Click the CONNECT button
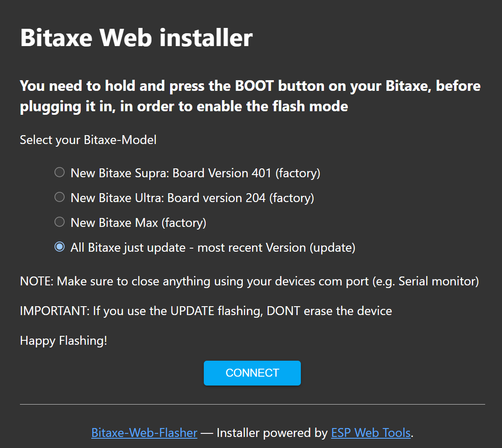The width and height of the screenshot is (502, 448). click(252, 373)
